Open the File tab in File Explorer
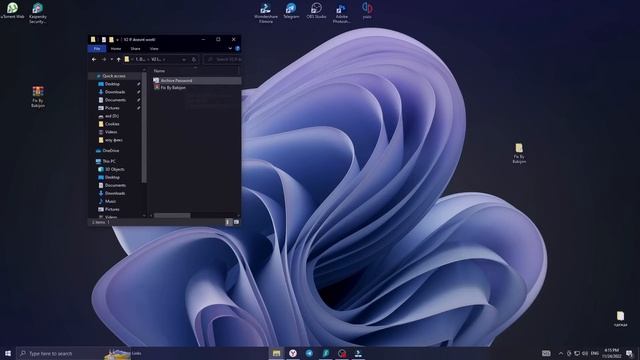The width and height of the screenshot is (640, 360). (x=97, y=49)
